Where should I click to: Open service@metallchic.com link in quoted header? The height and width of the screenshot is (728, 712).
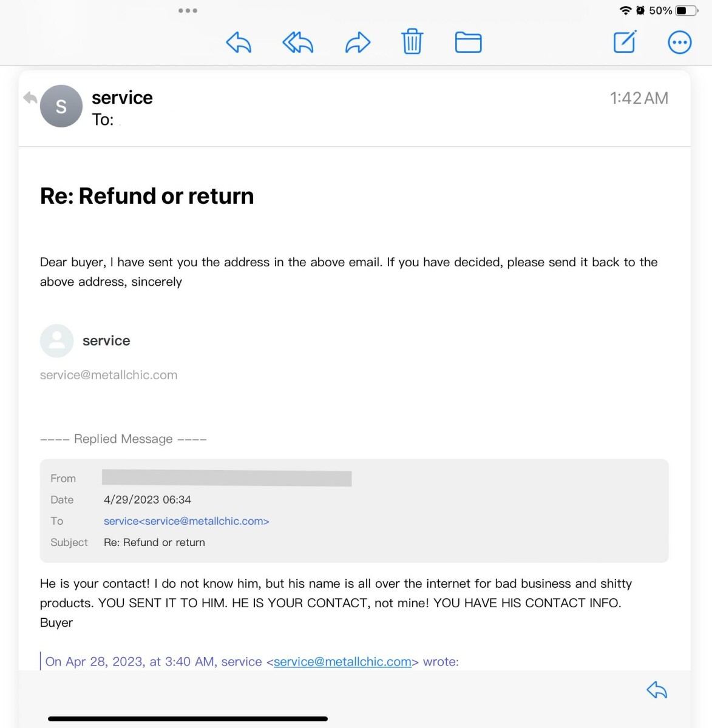[x=342, y=662]
